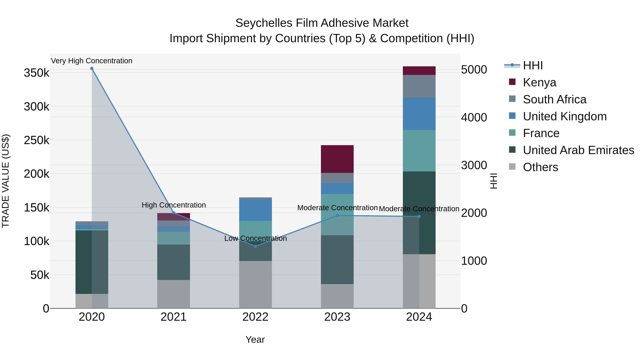The height and width of the screenshot is (362, 644).
Task: Toggle United Kingdom series in the legend
Action: coord(558,116)
